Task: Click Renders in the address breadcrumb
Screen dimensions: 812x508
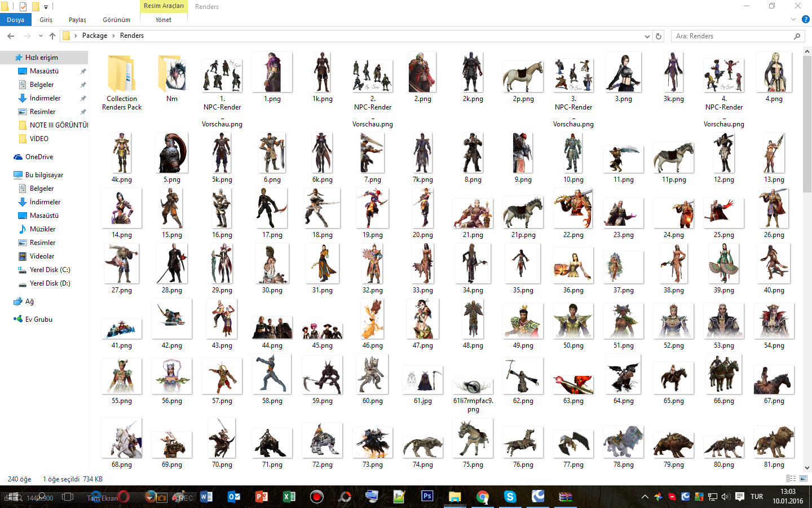Action: (132, 36)
